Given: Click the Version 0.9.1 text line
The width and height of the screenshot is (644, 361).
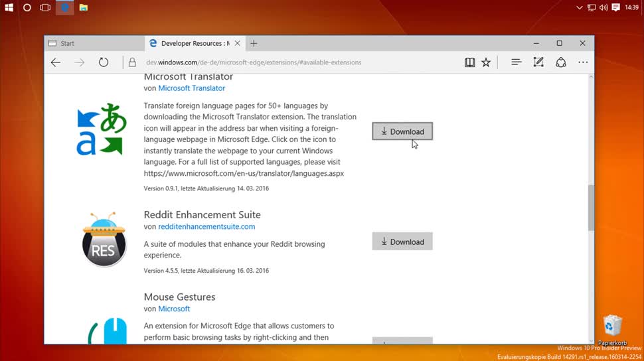Looking at the screenshot, I should pos(206,188).
